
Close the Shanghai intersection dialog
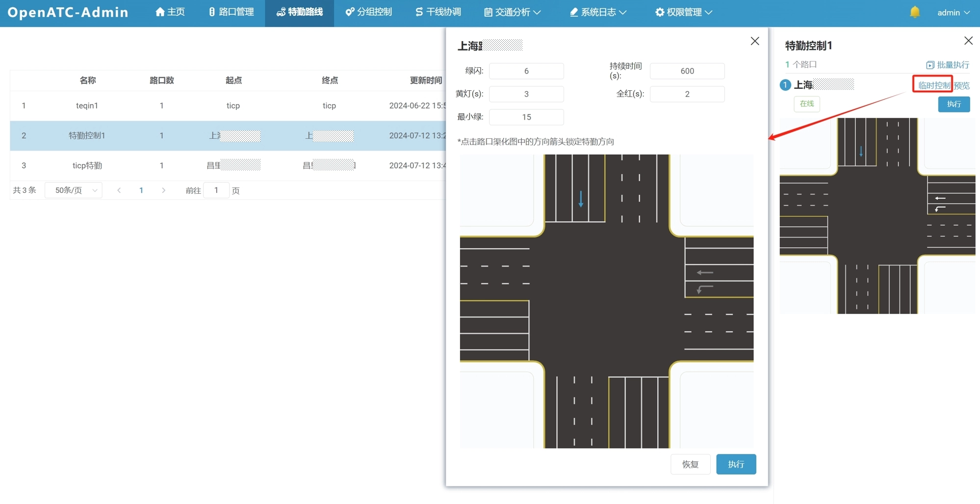pyautogui.click(x=755, y=41)
